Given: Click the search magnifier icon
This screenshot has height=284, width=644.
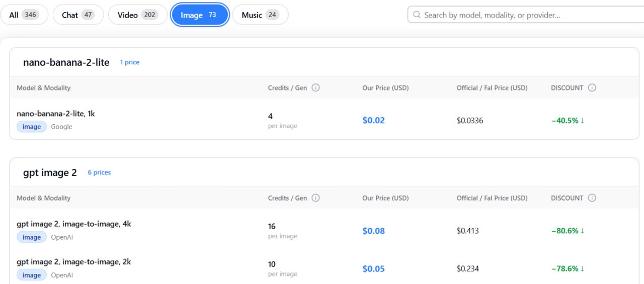Looking at the screenshot, I should tap(417, 15).
